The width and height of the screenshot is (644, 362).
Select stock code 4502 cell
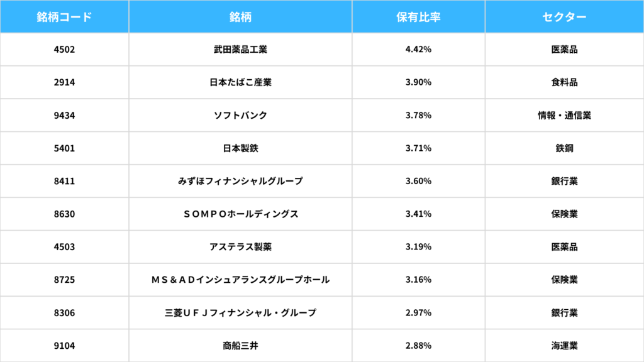65,49
